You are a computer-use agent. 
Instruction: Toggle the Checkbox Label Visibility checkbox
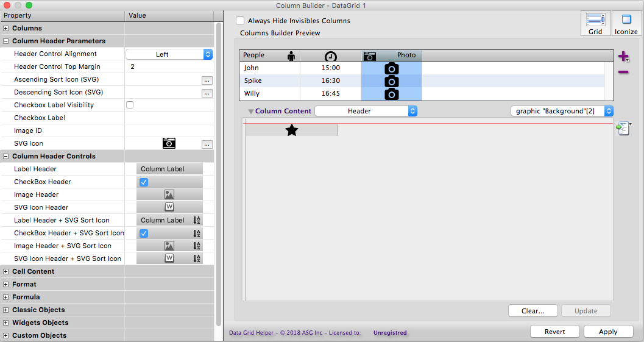click(130, 105)
